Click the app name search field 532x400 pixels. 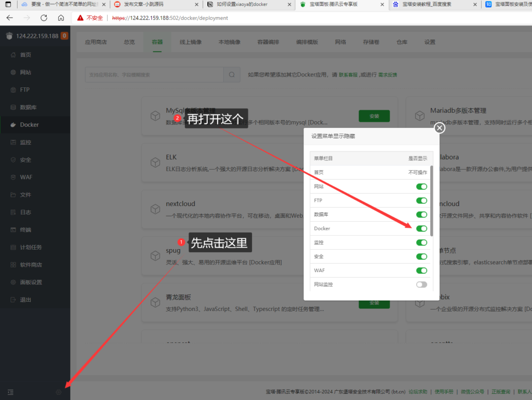click(x=154, y=74)
